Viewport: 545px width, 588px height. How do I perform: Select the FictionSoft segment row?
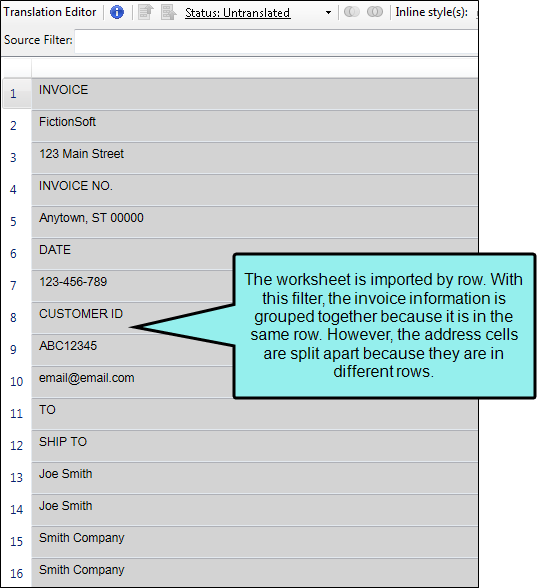pyautogui.click(x=254, y=126)
